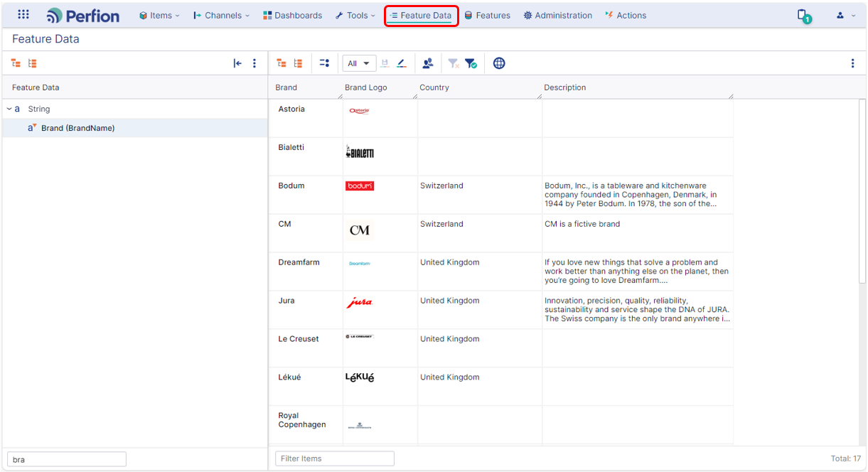
Task: Sort by the Brand column header
Action: [286, 87]
